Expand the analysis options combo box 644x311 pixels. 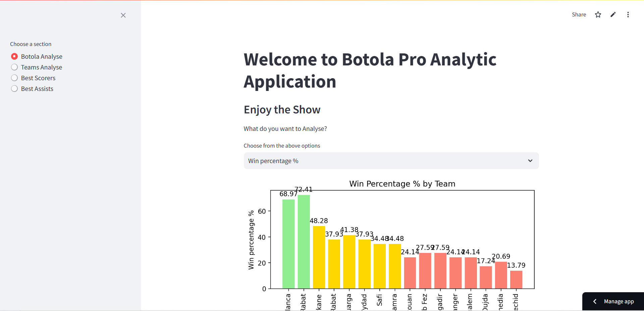click(x=391, y=161)
